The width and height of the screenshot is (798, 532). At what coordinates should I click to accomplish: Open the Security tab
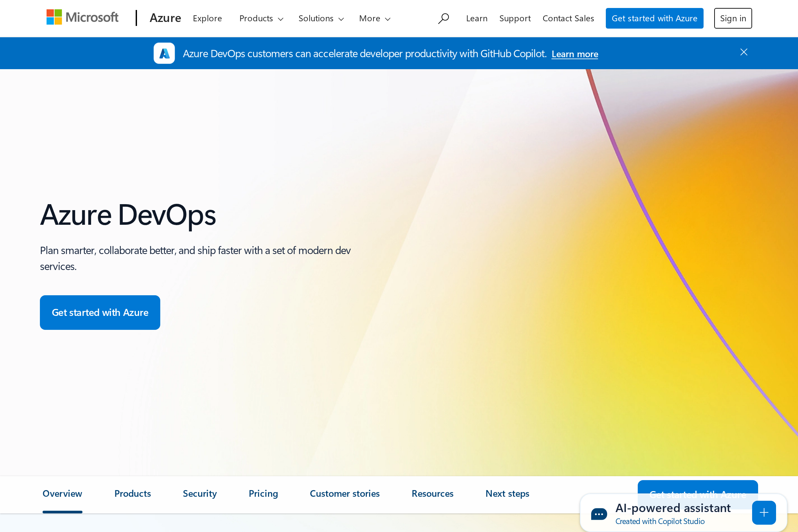click(199, 494)
